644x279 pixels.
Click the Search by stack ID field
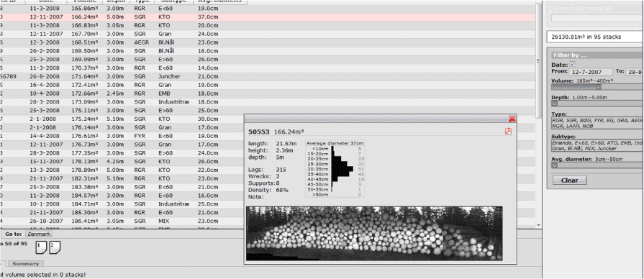click(597, 18)
